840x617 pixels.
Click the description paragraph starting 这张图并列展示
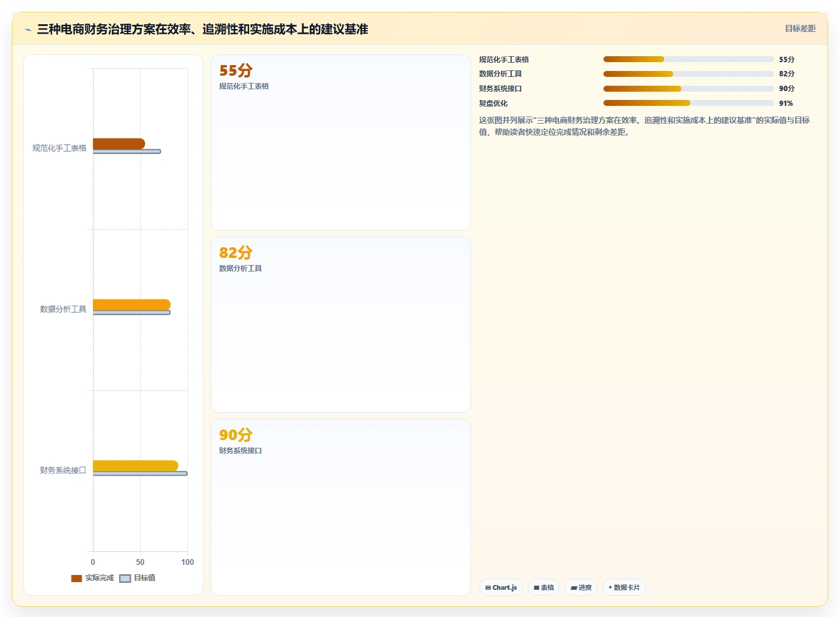point(645,126)
